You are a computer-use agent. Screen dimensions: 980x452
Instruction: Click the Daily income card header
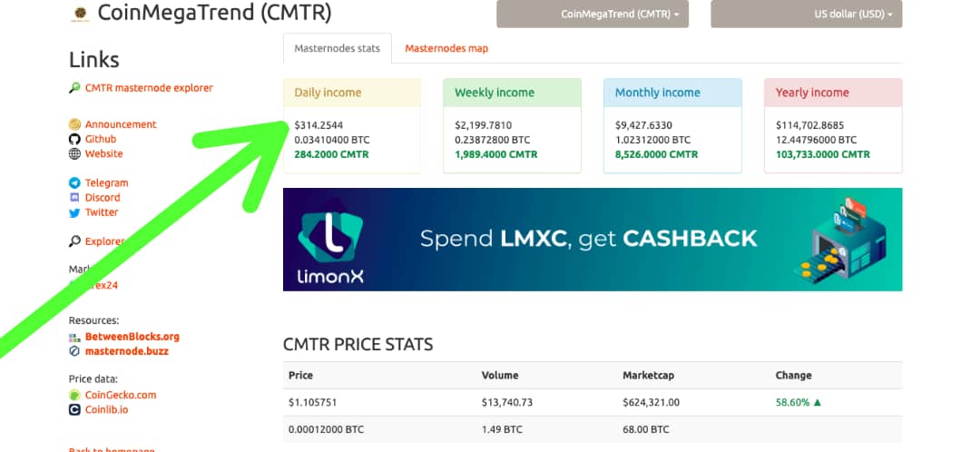[x=352, y=93]
